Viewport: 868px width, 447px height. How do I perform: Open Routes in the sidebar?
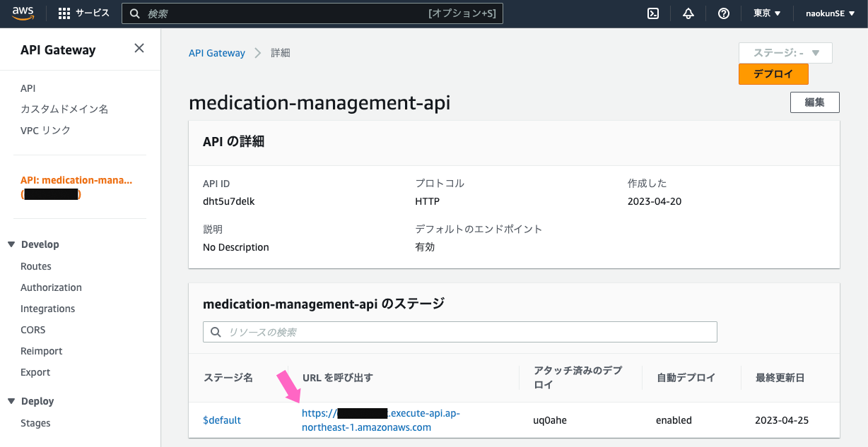36,266
